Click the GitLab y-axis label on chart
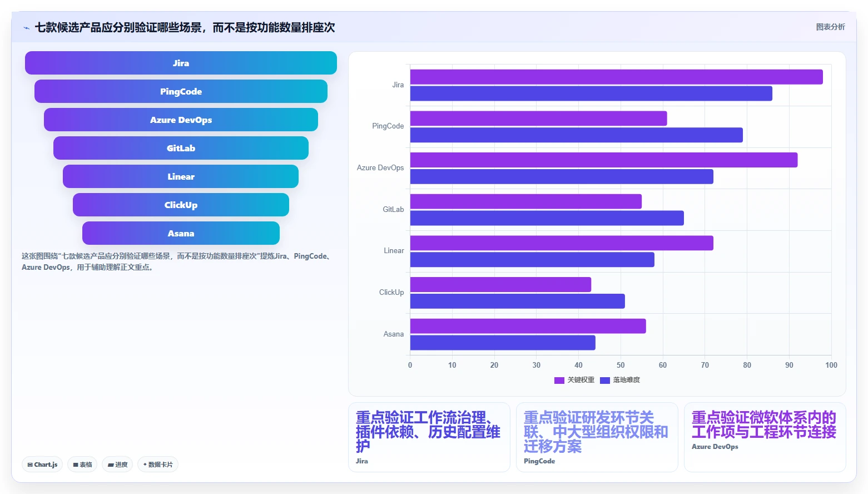868x494 pixels. (x=393, y=210)
